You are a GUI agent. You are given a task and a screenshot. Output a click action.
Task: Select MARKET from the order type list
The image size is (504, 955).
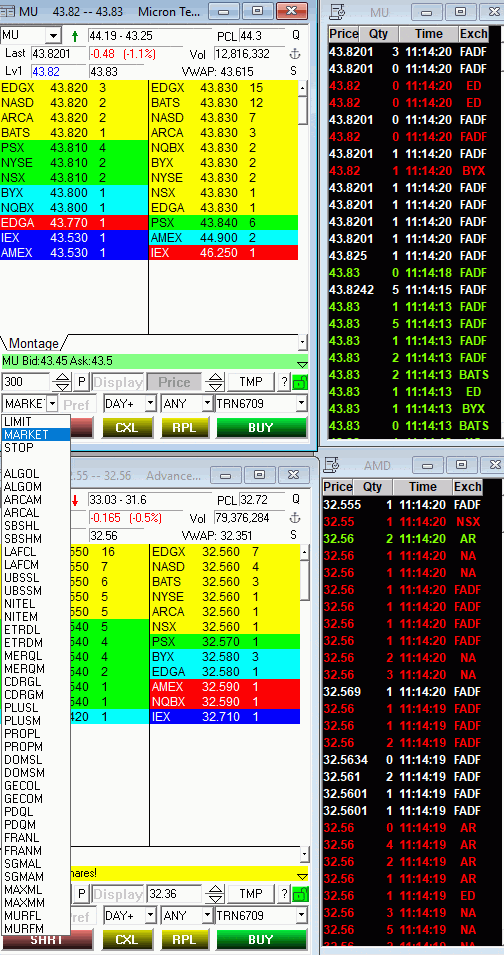click(37, 435)
